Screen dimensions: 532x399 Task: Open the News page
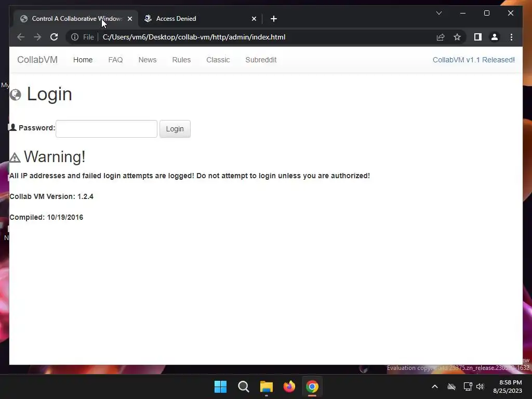pyautogui.click(x=147, y=60)
